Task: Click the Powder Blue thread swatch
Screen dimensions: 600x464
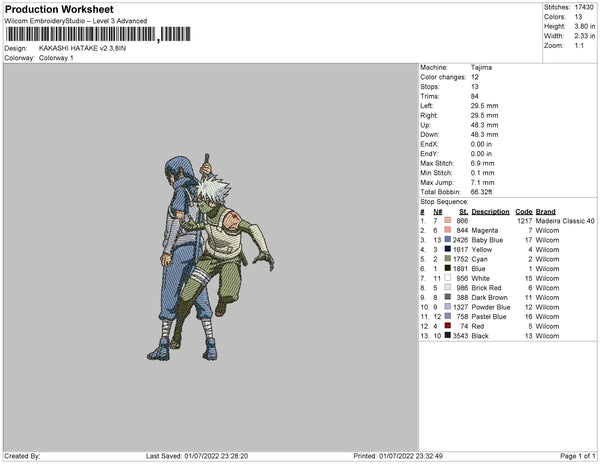Action: [449, 306]
